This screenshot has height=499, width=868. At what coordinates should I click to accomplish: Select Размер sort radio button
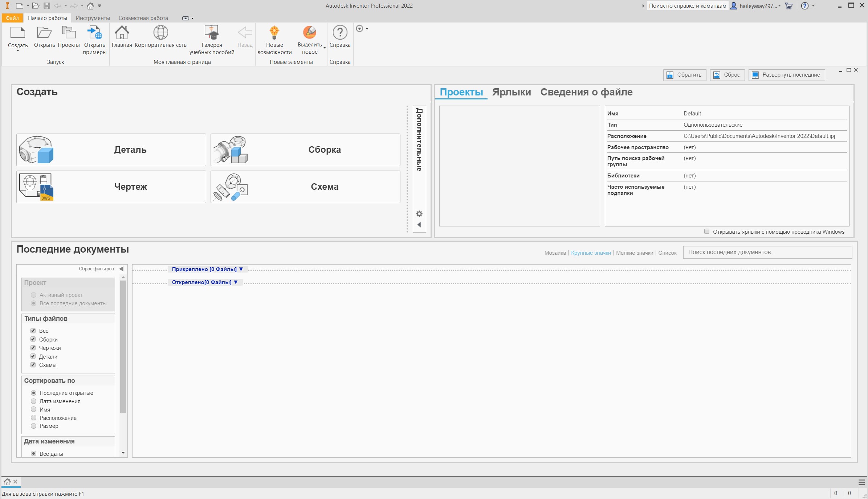pos(34,426)
